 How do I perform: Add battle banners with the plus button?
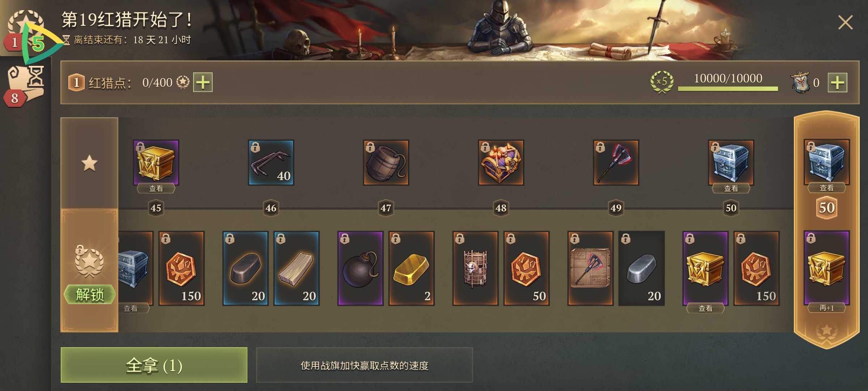(838, 83)
